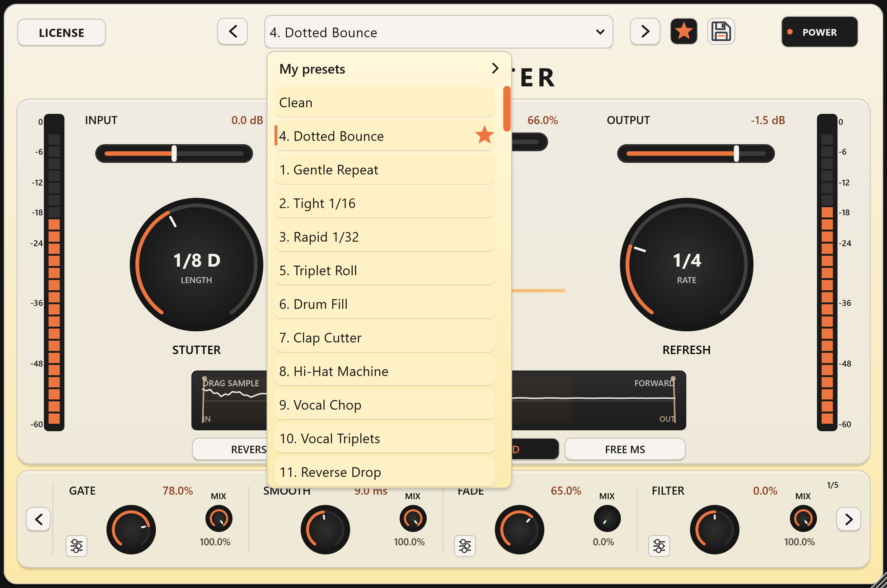Save preset with the floppy disk icon
Image resolution: width=887 pixels, height=588 pixels.
[x=721, y=31]
